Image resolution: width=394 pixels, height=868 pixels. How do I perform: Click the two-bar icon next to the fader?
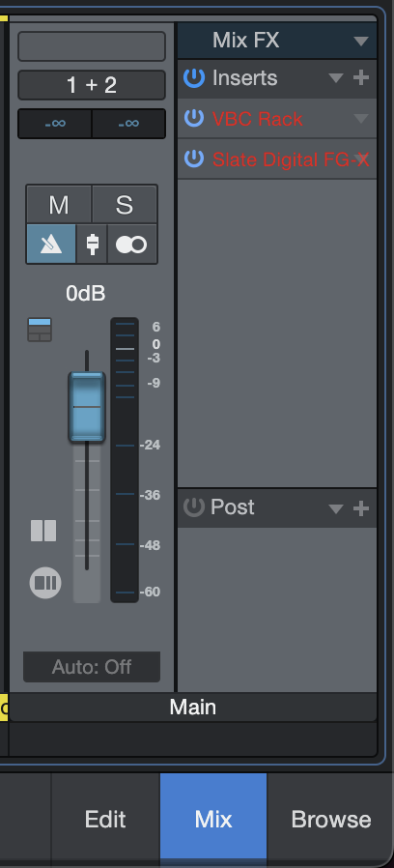(43, 531)
